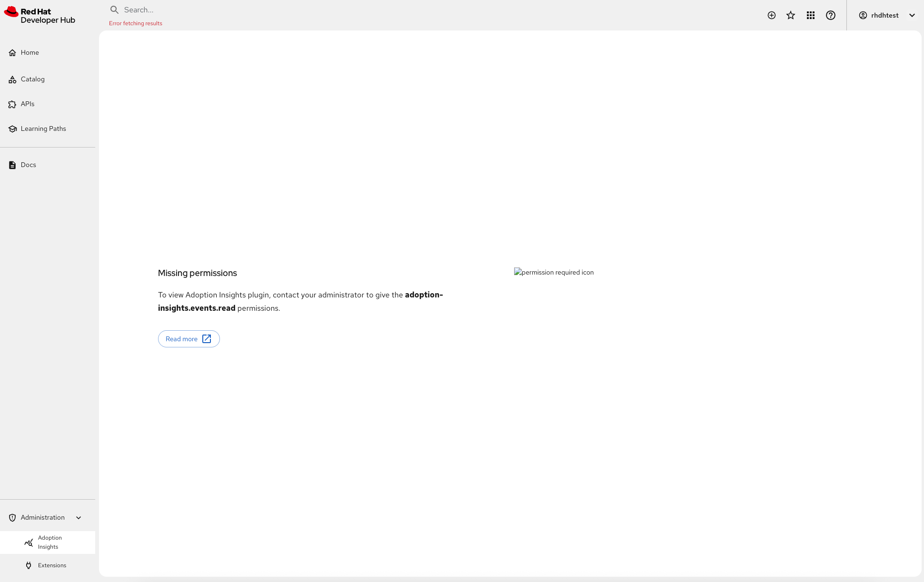Select Adoption Insights sidebar item
This screenshot has width=924, height=582.
click(x=50, y=543)
